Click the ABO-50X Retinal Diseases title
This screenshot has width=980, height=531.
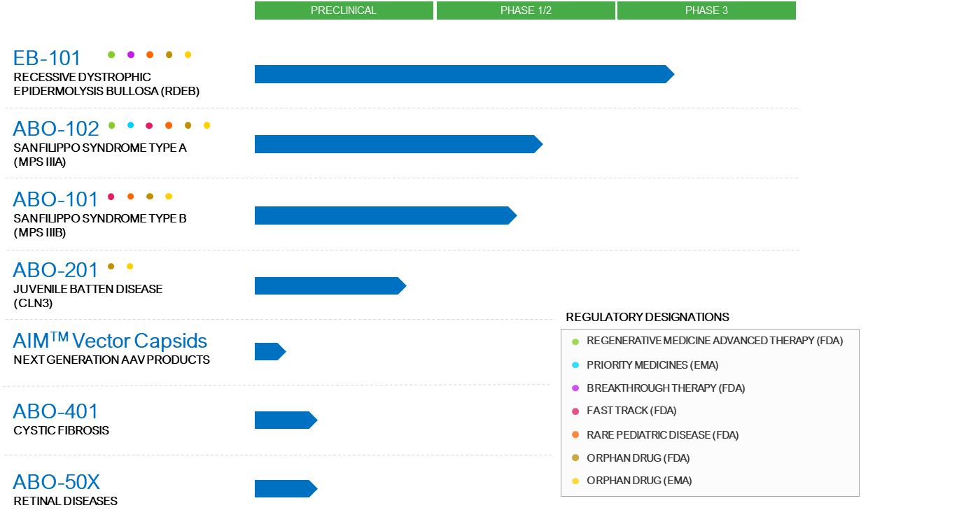[57, 482]
